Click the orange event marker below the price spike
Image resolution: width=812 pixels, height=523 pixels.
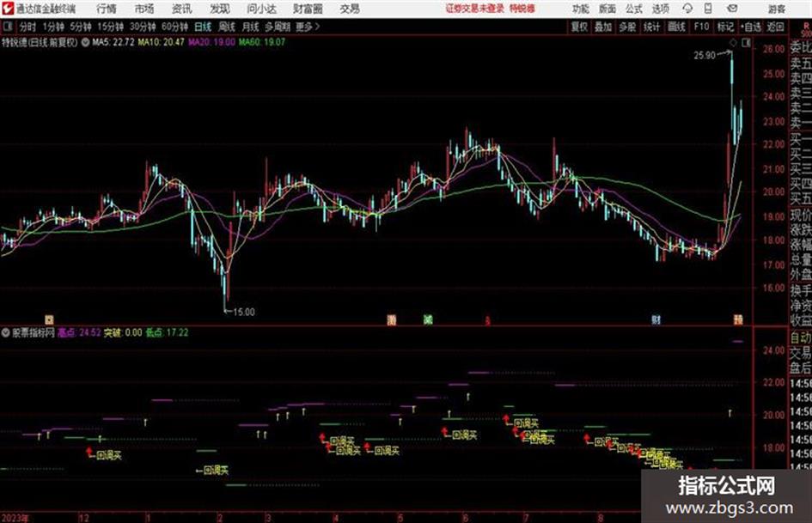pos(738,319)
